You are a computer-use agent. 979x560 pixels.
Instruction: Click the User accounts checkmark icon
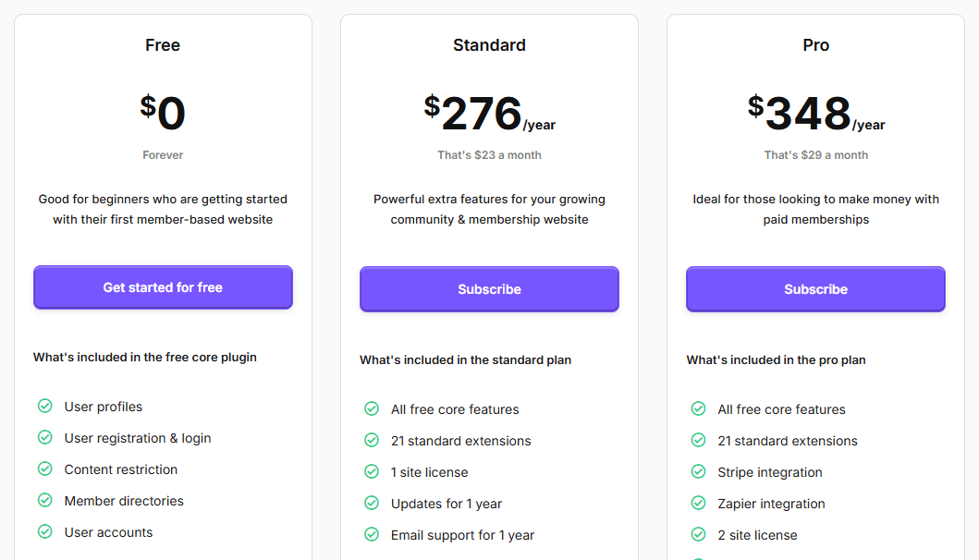[x=45, y=532]
